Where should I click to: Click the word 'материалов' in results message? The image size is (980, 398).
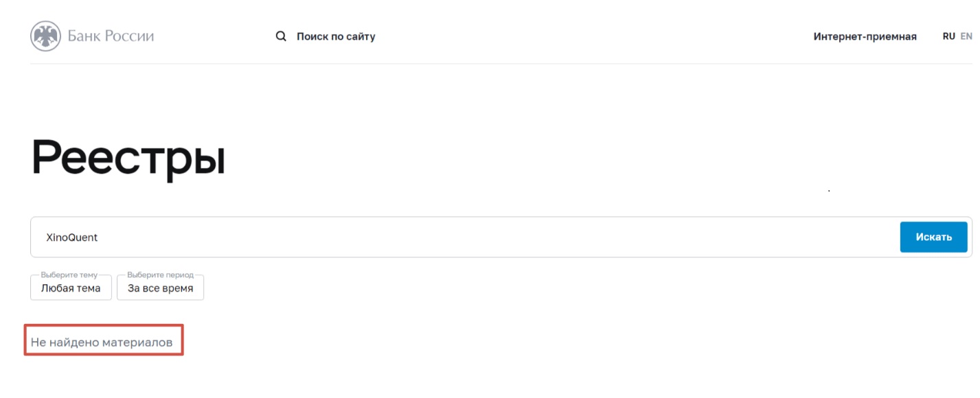tap(137, 342)
